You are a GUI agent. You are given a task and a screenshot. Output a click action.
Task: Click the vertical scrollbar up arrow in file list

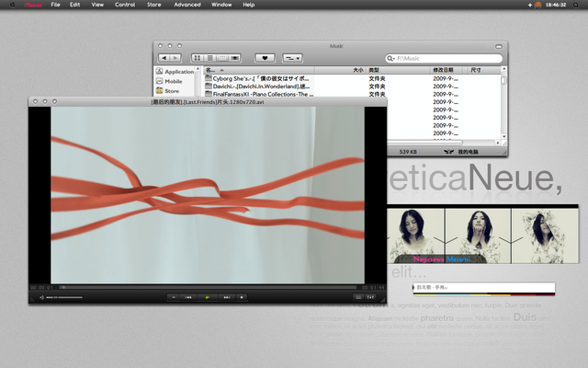coord(503,69)
